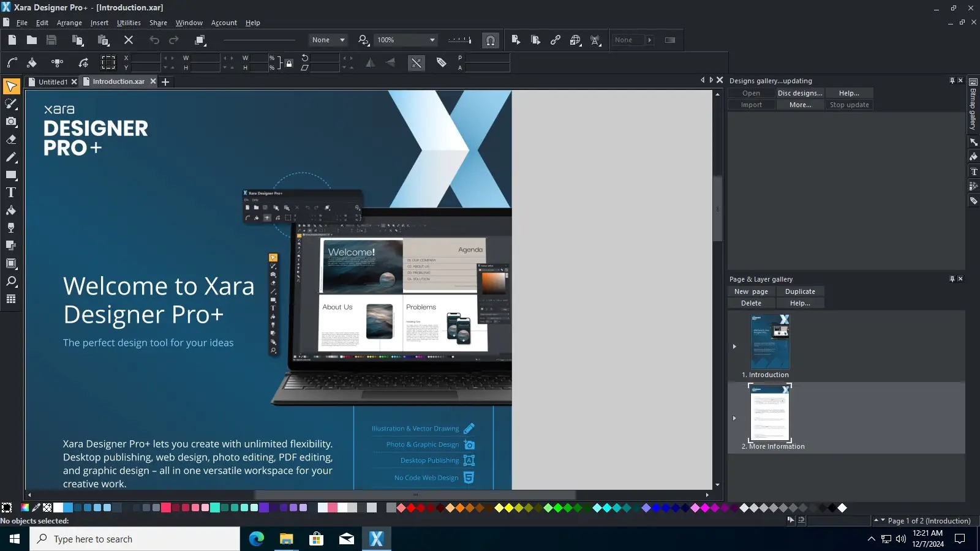Viewport: 980px width, 551px height.
Task: Click the Duplicate page button
Action: (800, 291)
